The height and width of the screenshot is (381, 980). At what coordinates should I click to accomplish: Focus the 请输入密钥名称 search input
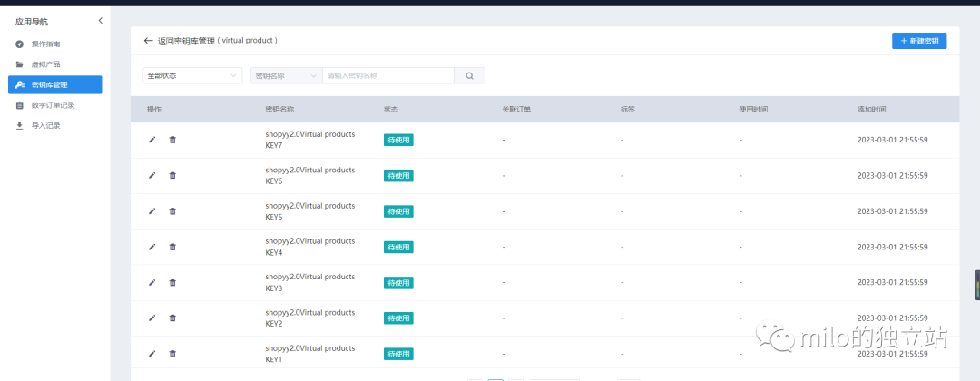click(388, 75)
